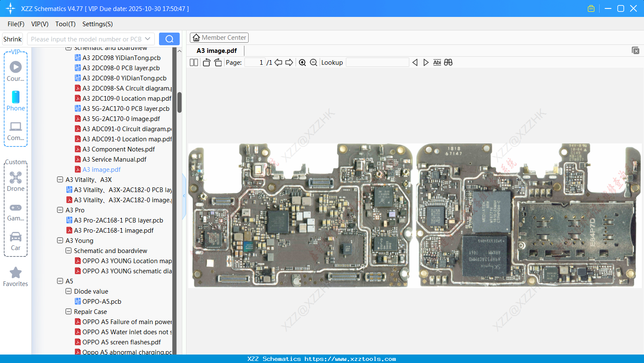Click the yellow VIP gift icon in title bar
Screen dimensions: 644x363
pos(591,8)
